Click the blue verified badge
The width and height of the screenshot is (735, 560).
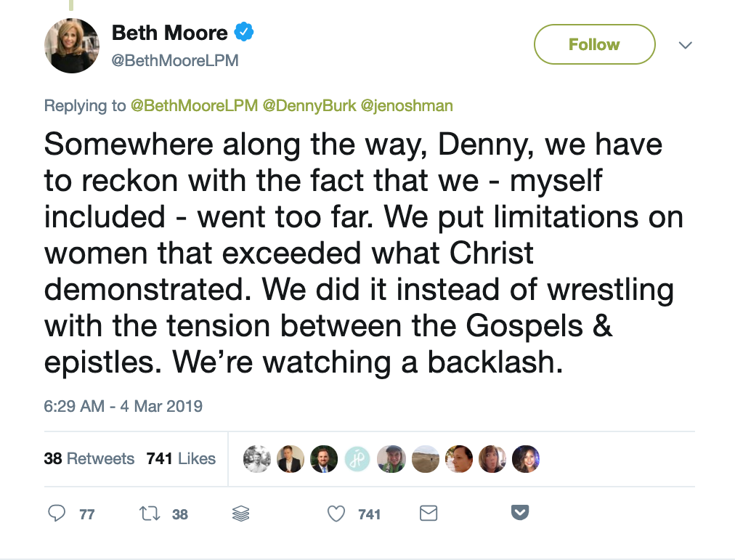[243, 33]
